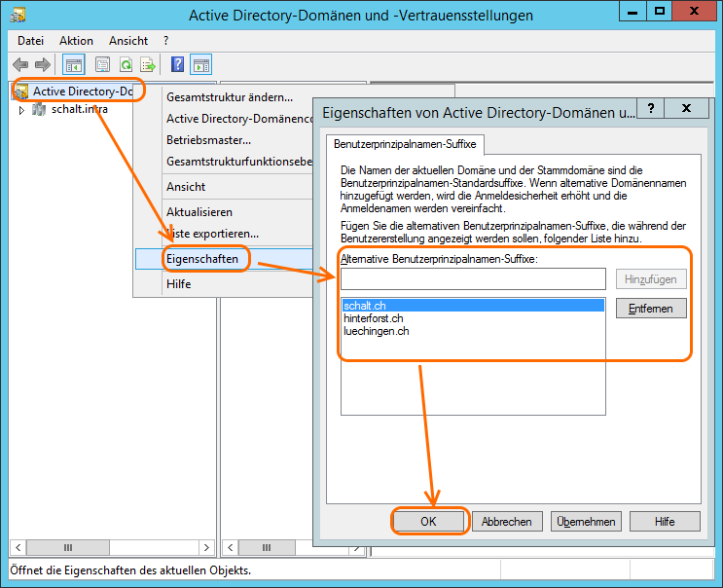Click the blue Help question mark icon

pyautogui.click(x=177, y=65)
